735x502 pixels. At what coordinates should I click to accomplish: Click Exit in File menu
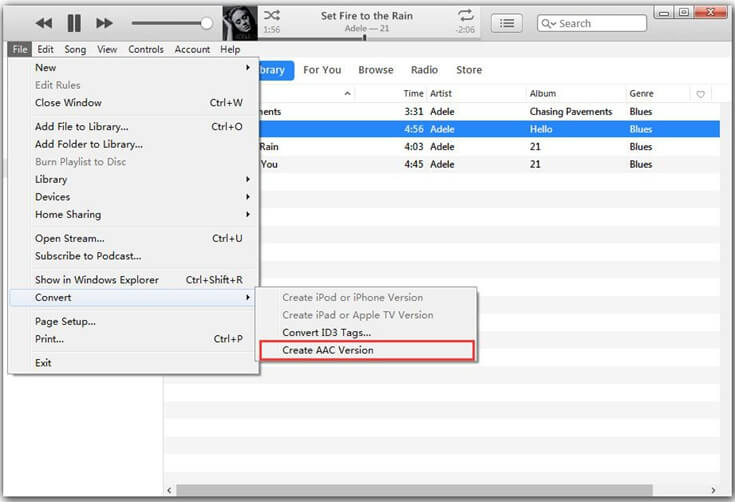133,363
